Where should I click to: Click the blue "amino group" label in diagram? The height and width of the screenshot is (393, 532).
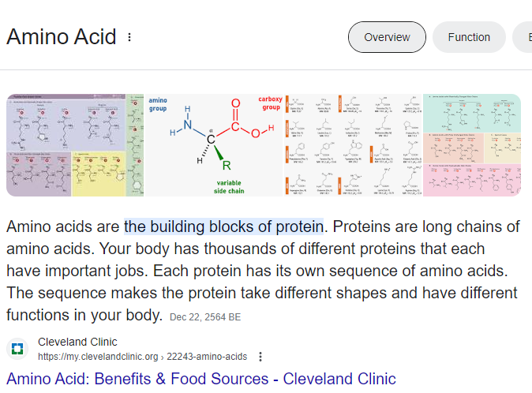158,104
